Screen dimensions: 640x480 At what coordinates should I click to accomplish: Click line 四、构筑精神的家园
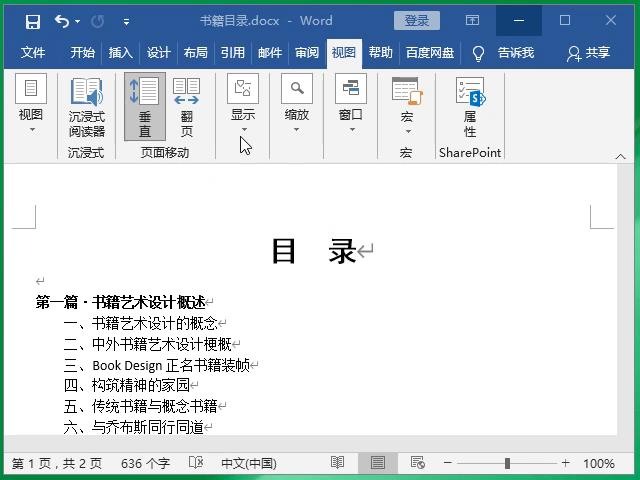coord(127,385)
